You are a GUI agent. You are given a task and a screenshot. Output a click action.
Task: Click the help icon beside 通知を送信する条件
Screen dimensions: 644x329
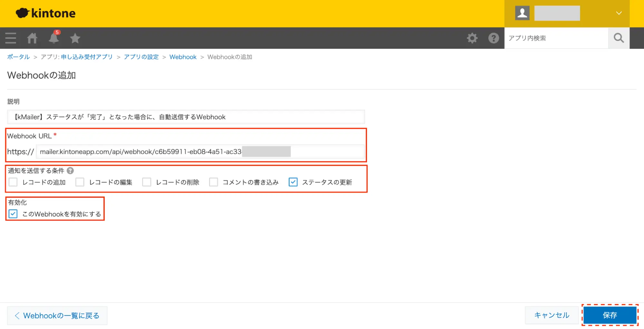tap(70, 171)
